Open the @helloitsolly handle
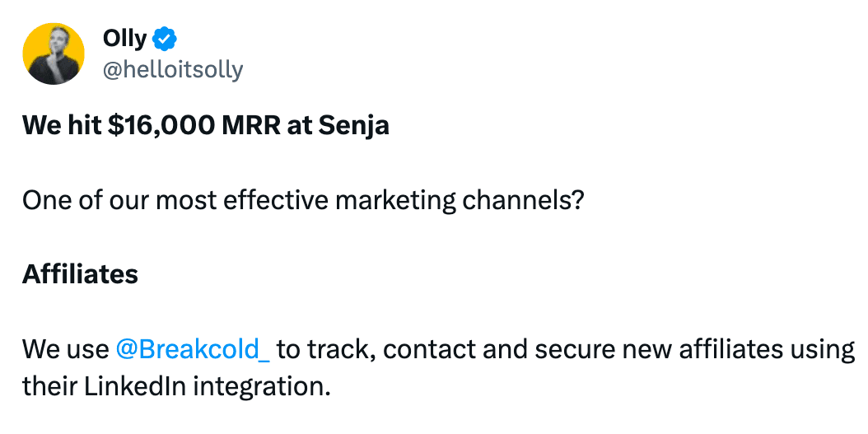The height and width of the screenshot is (434, 868). (172, 70)
